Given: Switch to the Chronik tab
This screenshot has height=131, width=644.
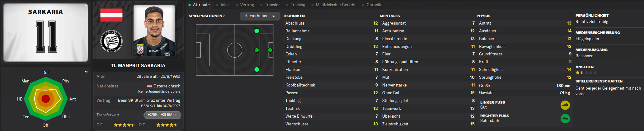Looking at the screenshot, I should tap(374, 5).
